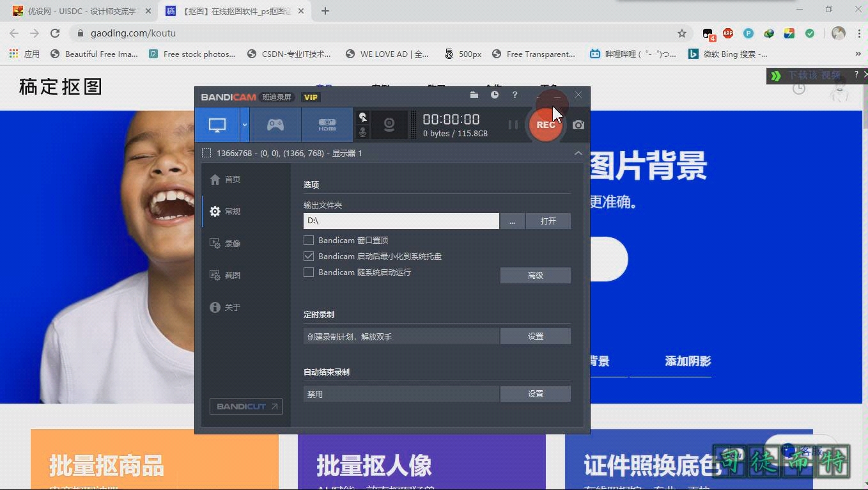Open the 常规 general settings section
868x490 pixels.
pos(226,212)
